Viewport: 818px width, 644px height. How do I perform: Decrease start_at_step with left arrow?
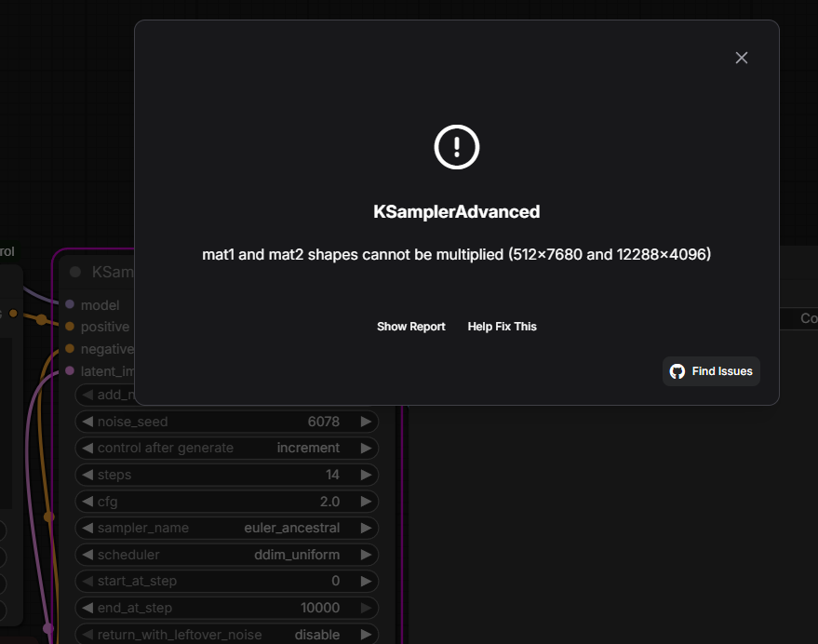(87, 581)
